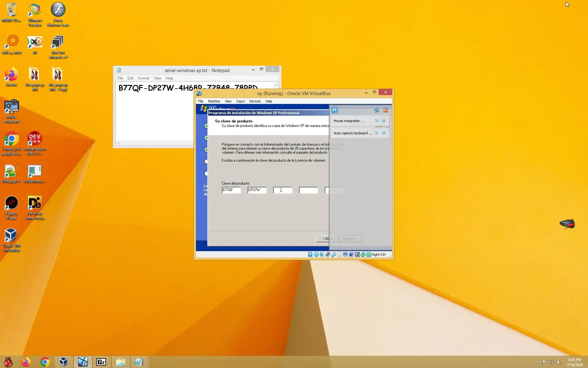The height and width of the screenshot is (368, 588).
Task: Open the Devices menu in VirtualBox
Action: pyautogui.click(x=255, y=101)
